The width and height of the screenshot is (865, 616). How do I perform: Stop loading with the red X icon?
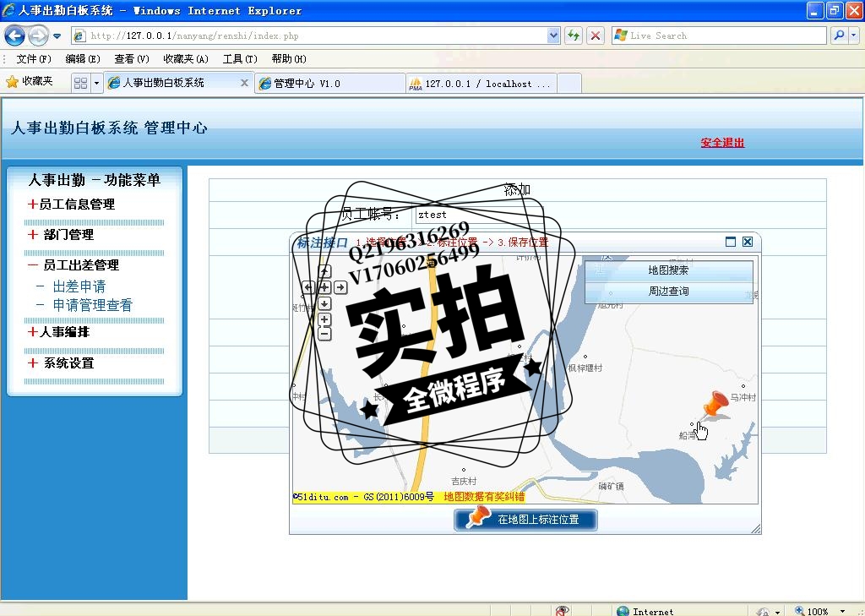click(x=596, y=35)
